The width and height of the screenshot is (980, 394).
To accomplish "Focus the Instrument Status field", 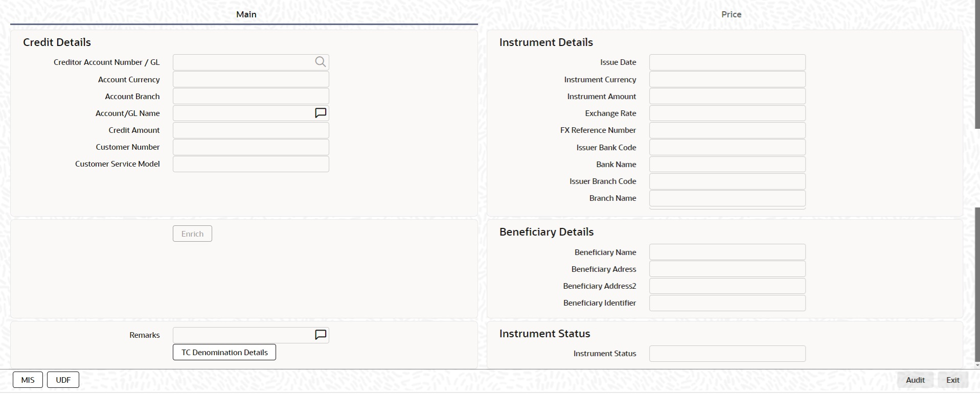I will point(727,354).
